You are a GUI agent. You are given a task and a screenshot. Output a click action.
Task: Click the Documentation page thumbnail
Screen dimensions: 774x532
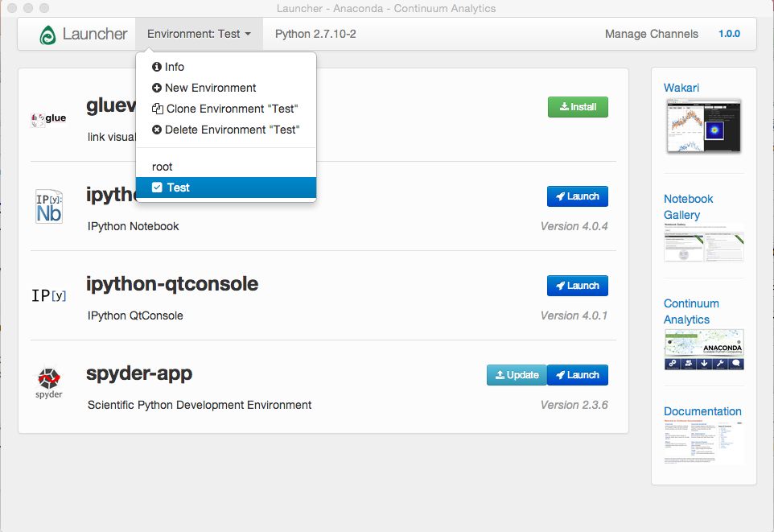tap(704, 443)
